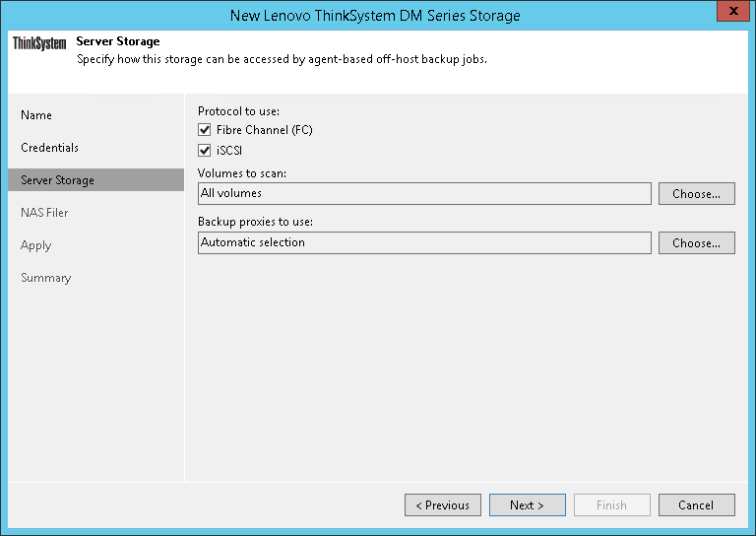
Task: Click the Backup proxies to use label
Action: (256, 222)
